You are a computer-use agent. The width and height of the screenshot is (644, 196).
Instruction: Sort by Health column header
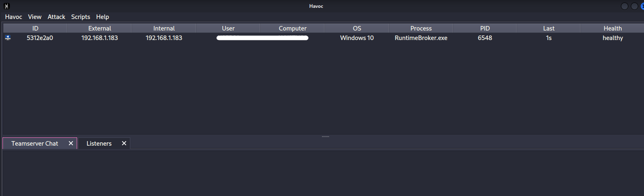[x=612, y=28]
